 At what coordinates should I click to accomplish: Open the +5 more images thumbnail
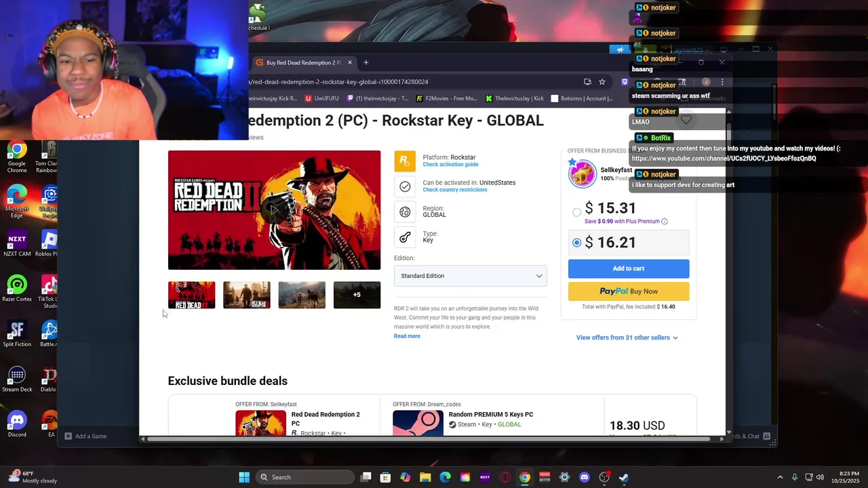pyautogui.click(x=357, y=295)
